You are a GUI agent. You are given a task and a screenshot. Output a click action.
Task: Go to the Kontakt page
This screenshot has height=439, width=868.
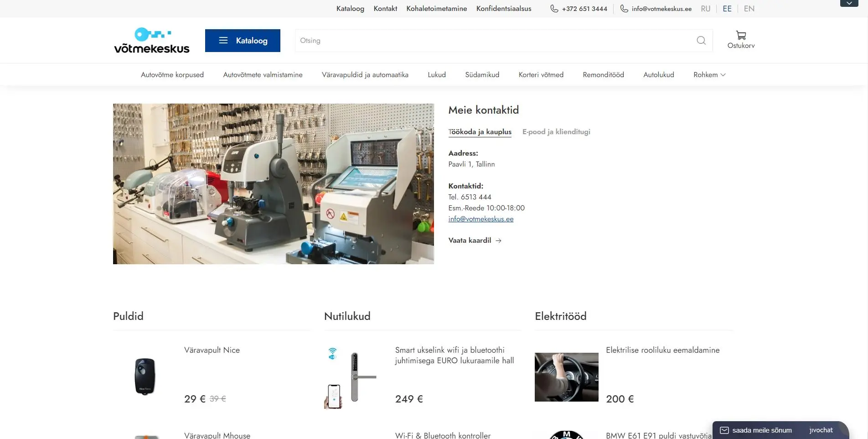385,9
